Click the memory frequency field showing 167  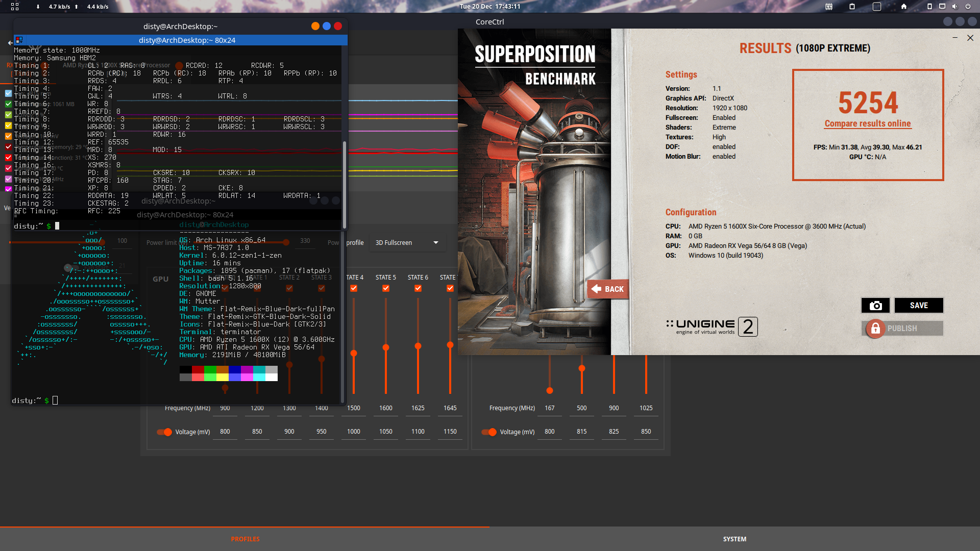tap(550, 408)
